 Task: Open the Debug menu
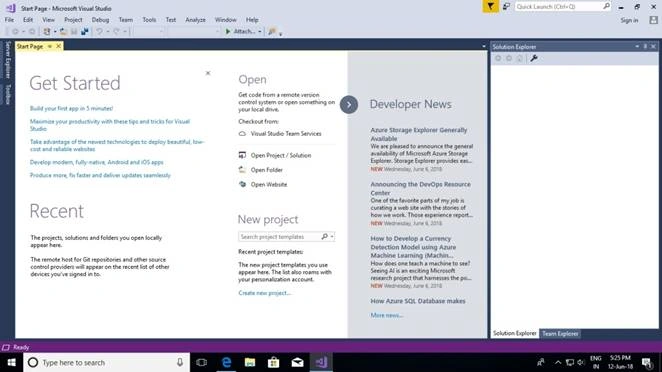pyautogui.click(x=100, y=20)
